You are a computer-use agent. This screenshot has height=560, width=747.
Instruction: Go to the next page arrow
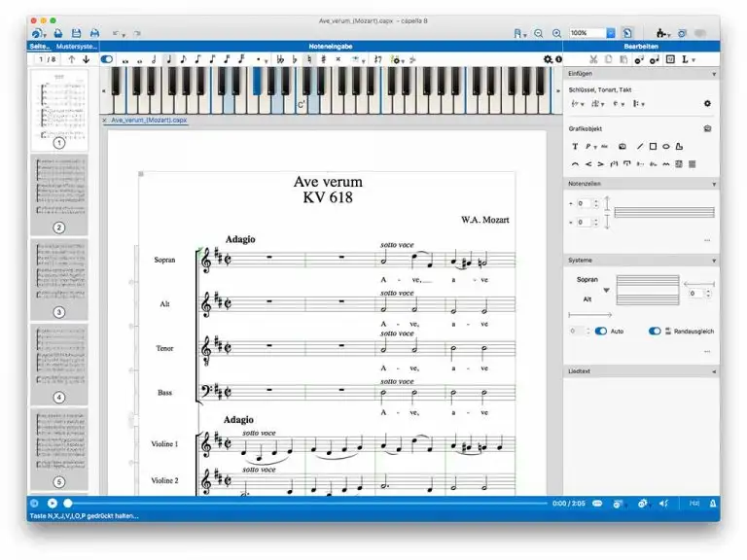coord(87,59)
